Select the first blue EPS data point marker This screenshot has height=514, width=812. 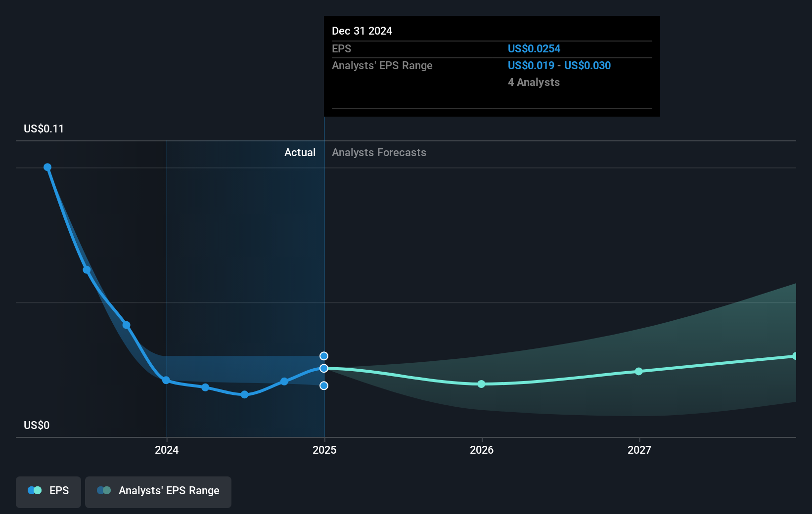[47, 167]
